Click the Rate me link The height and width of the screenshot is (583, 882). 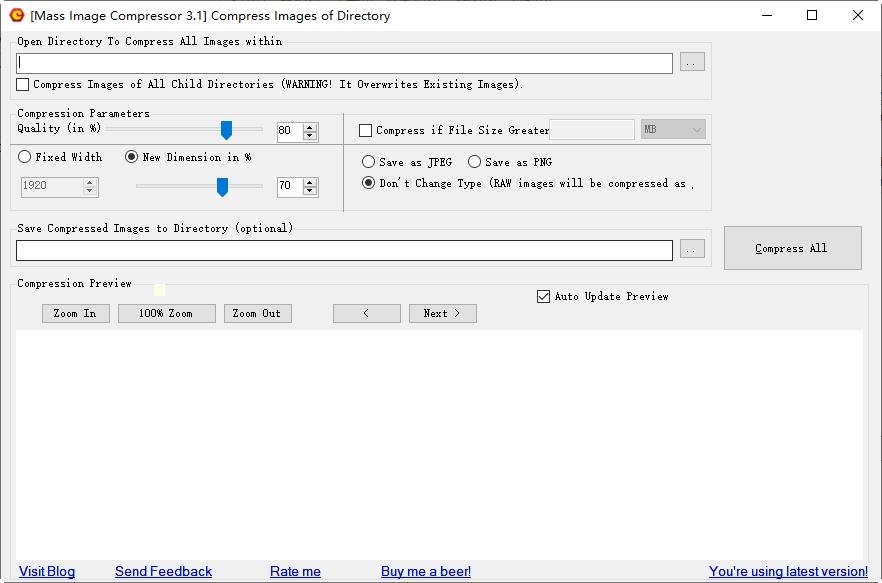pyautogui.click(x=295, y=572)
